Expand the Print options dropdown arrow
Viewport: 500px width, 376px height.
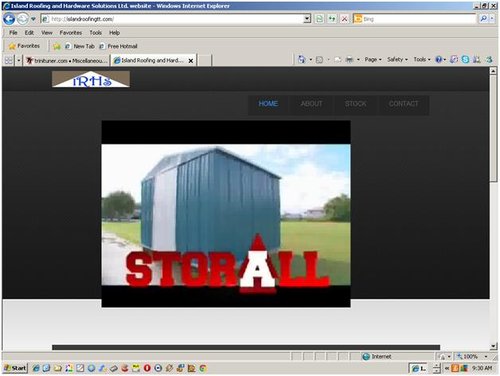point(358,60)
